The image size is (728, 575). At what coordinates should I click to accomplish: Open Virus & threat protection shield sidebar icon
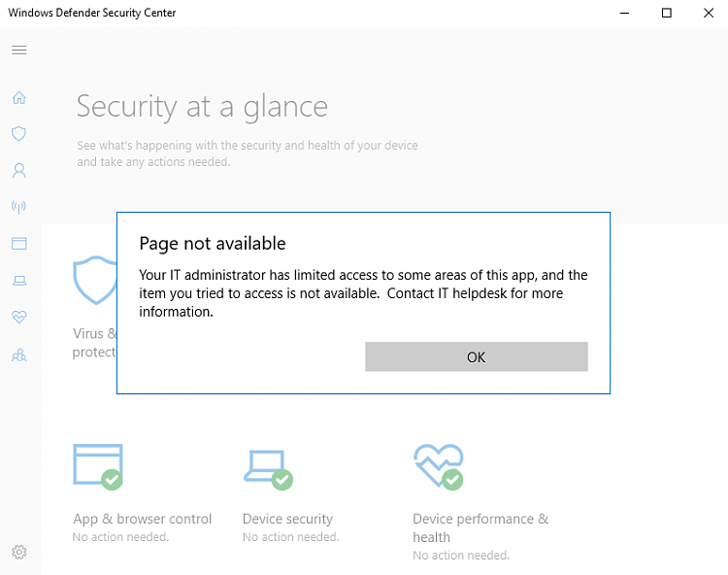point(19,134)
